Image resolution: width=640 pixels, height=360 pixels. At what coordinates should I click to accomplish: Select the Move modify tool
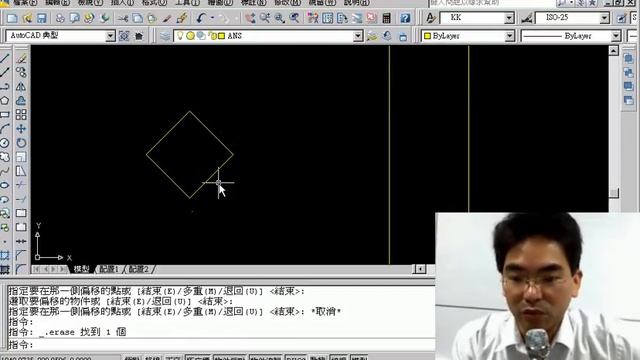[x=21, y=129]
